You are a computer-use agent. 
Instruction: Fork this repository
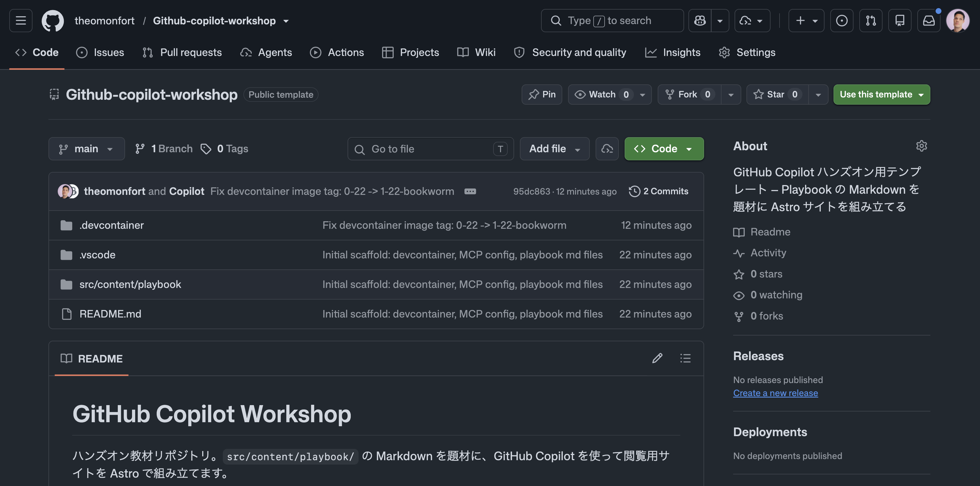tap(689, 94)
